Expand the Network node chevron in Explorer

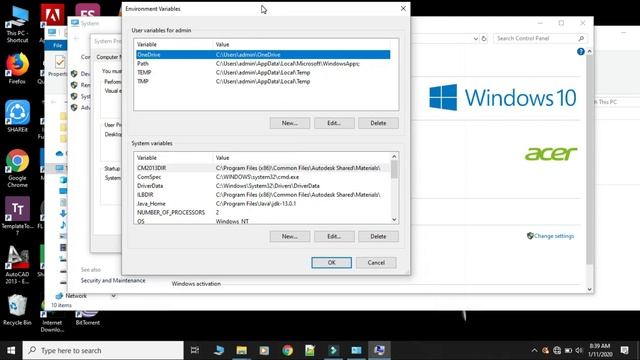click(x=113, y=296)
